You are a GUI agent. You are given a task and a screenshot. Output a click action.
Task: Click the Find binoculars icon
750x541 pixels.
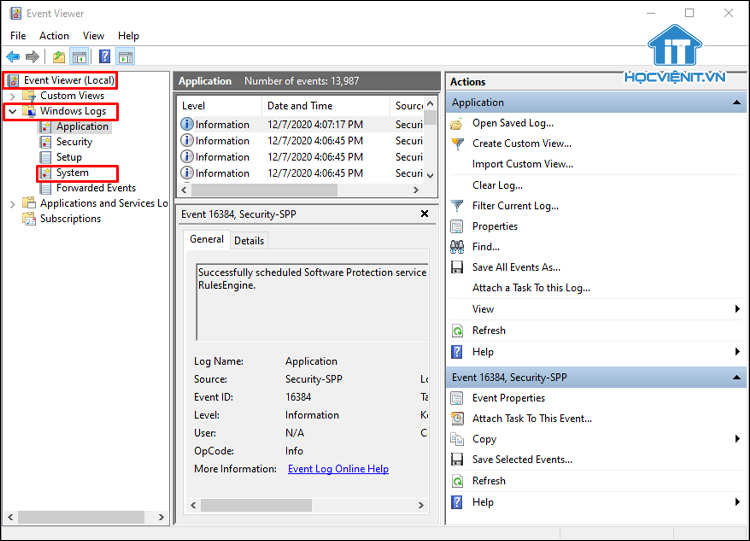(457, 247)
